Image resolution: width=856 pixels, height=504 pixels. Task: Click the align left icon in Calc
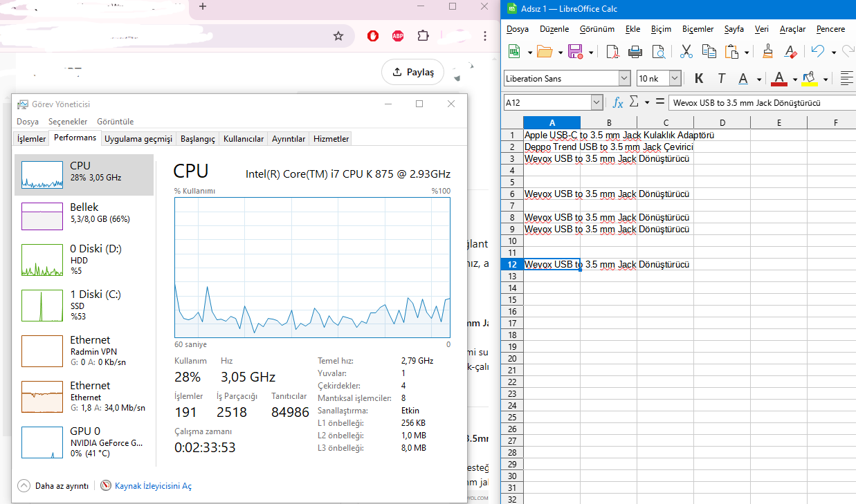point(846,78)
